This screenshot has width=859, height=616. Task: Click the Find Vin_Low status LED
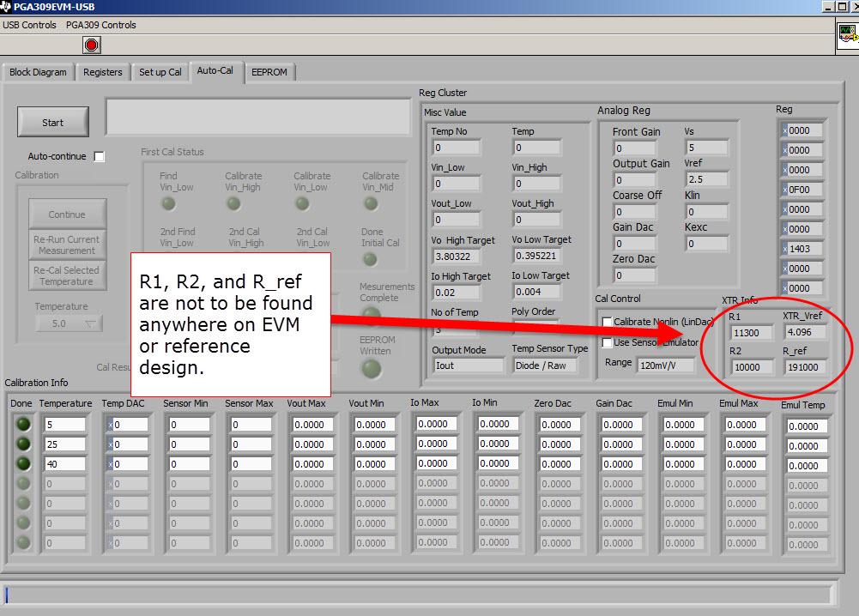pos(168,203)
